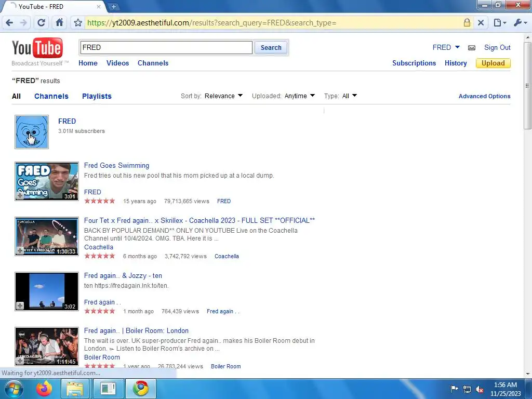Open the Sort by Relevance dropdown
Screen dimensions: 532x399
pos(223,96)
